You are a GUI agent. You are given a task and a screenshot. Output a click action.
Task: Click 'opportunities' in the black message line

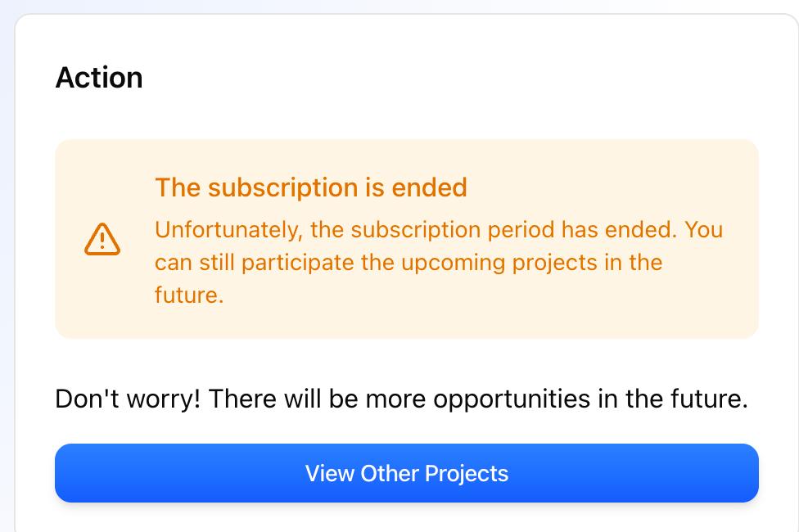512,399
